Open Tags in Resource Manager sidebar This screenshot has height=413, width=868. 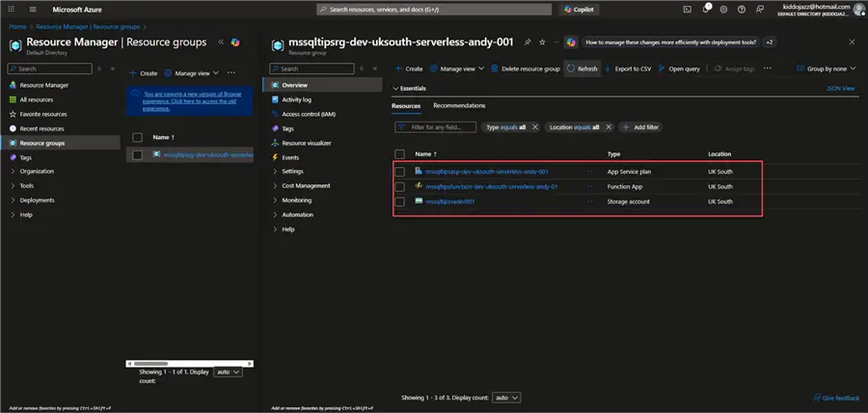26,157
